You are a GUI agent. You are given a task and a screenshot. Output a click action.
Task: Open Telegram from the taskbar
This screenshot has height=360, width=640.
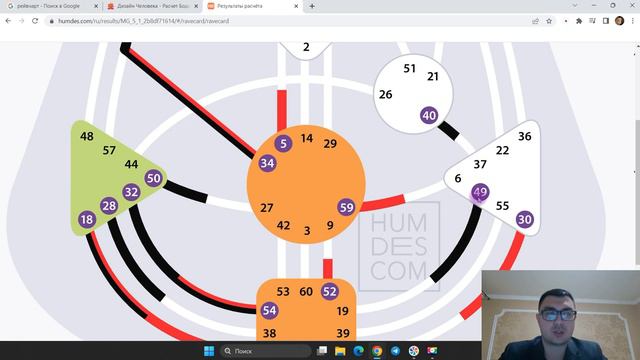click(395, 351)
